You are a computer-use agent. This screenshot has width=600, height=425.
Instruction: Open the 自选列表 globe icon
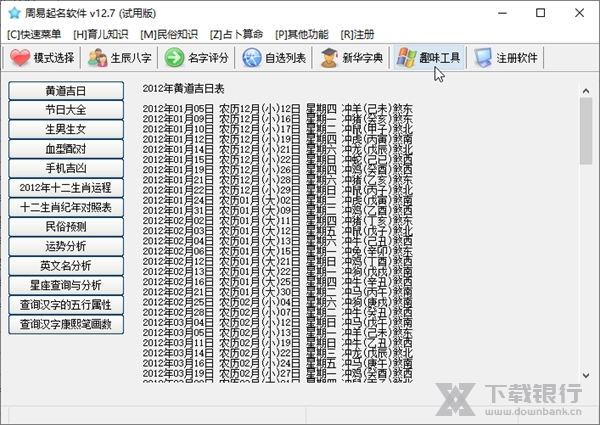[252, 58]
